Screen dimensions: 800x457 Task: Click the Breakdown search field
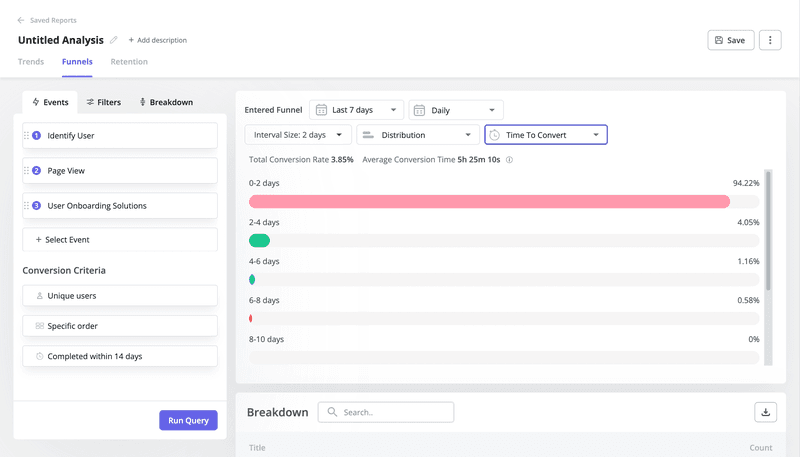(x=386, y=412)
